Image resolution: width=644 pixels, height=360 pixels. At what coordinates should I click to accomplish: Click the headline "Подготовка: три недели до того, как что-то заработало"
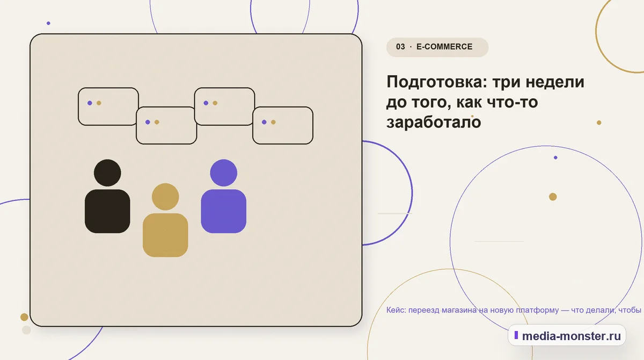485,102
